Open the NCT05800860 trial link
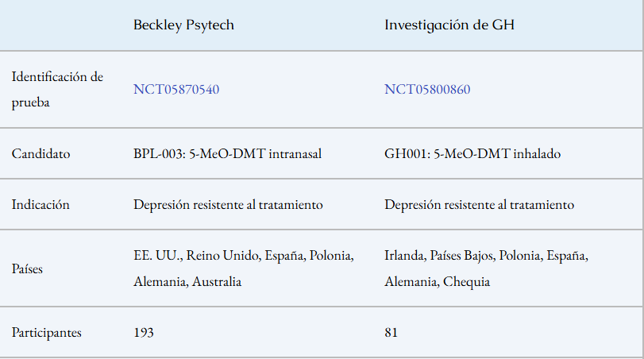Screen dimensions: 644x359 coord(427,89)
